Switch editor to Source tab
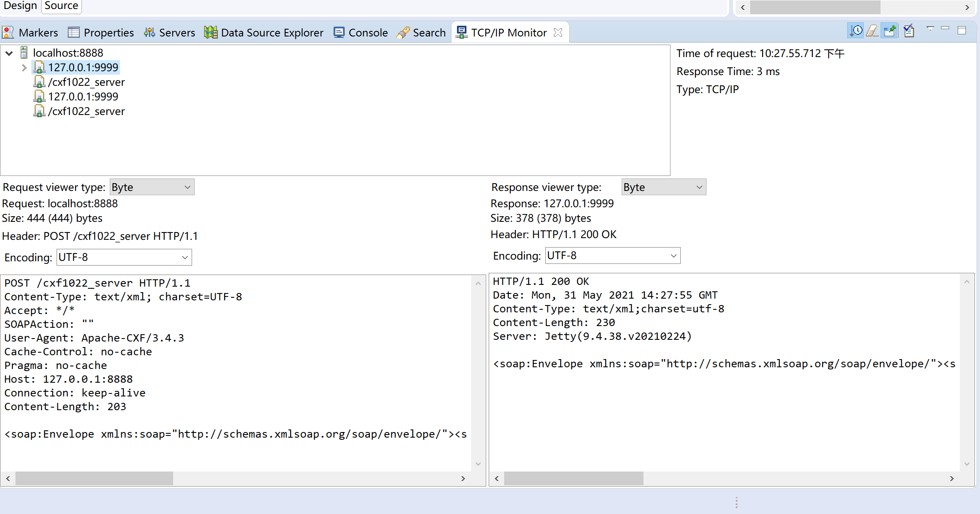This screenshot has width=980, height=514. (61, 6)
